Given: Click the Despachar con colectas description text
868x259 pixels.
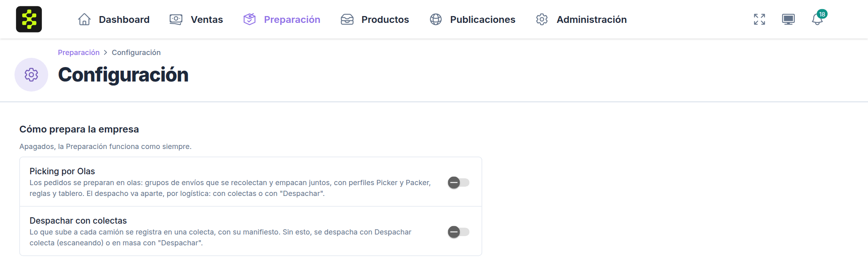Looking at the screenshot, I should click(221, 237).
